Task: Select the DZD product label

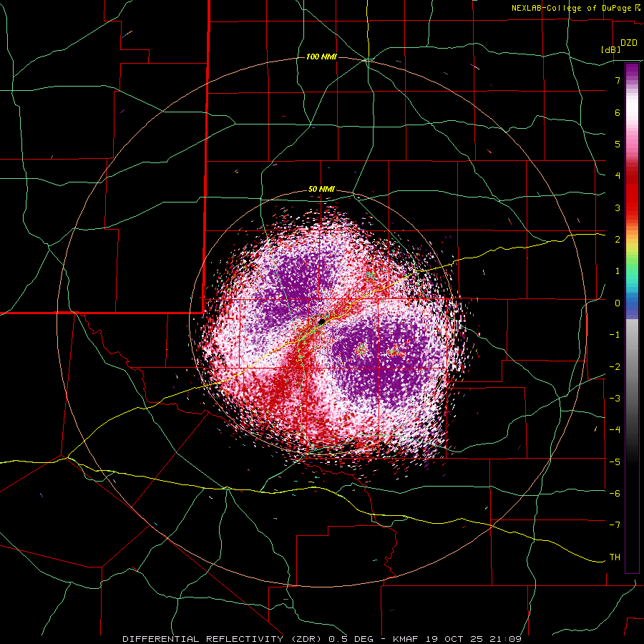Action: point(629,43)
